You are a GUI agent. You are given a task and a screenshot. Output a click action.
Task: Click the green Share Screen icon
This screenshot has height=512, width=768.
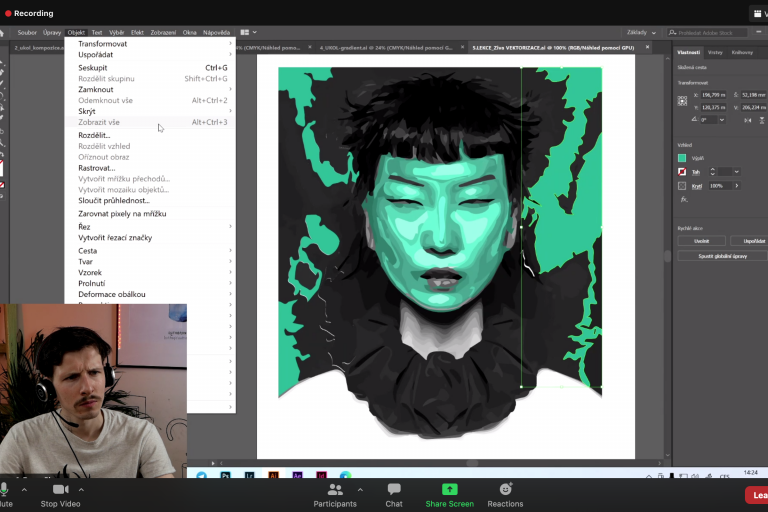click(449, 489)
